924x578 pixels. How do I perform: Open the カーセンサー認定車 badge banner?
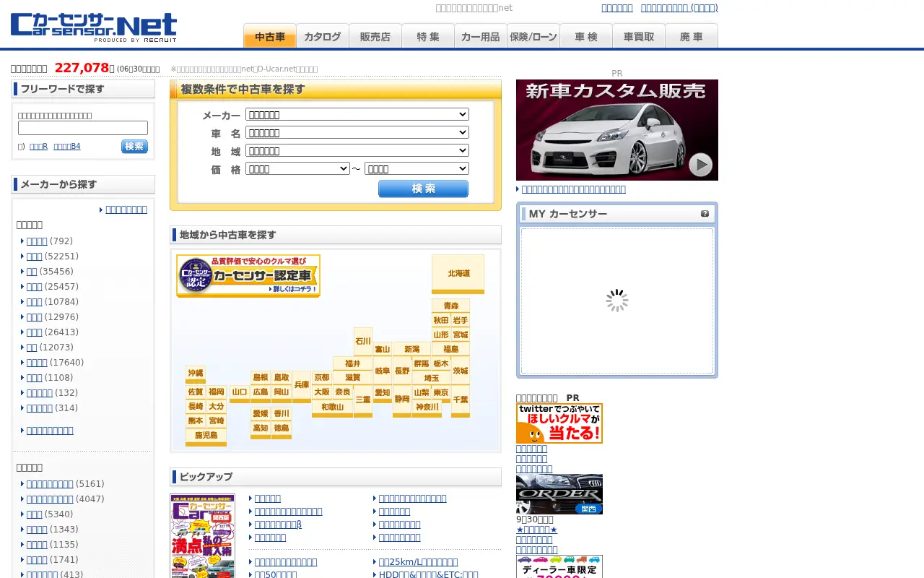[248, 275]
